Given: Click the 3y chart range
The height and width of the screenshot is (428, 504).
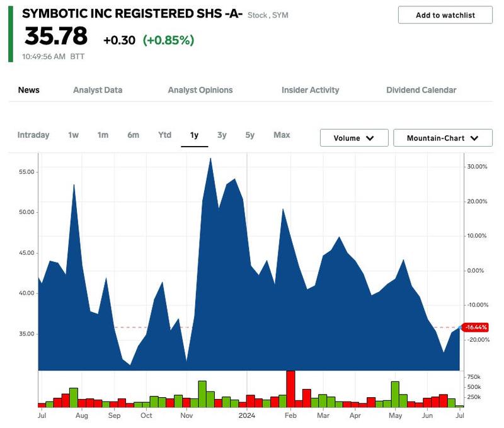Looking at the screenshot, I should [x=222, y=135].
